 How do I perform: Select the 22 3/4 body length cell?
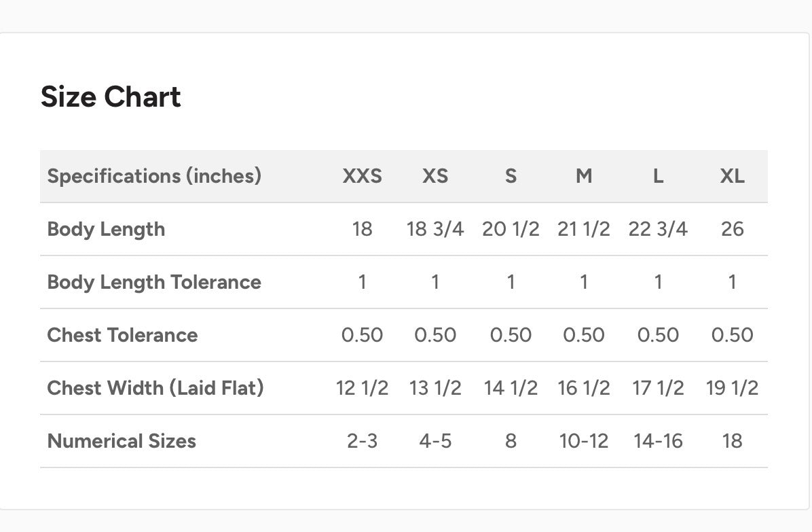pyautogui.click(x=658, y=229)
